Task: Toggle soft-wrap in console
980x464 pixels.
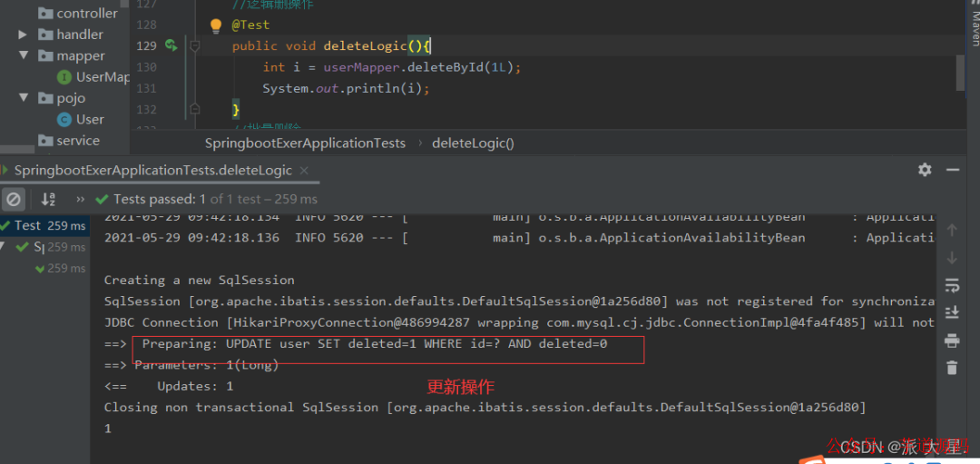Action: 952,285
